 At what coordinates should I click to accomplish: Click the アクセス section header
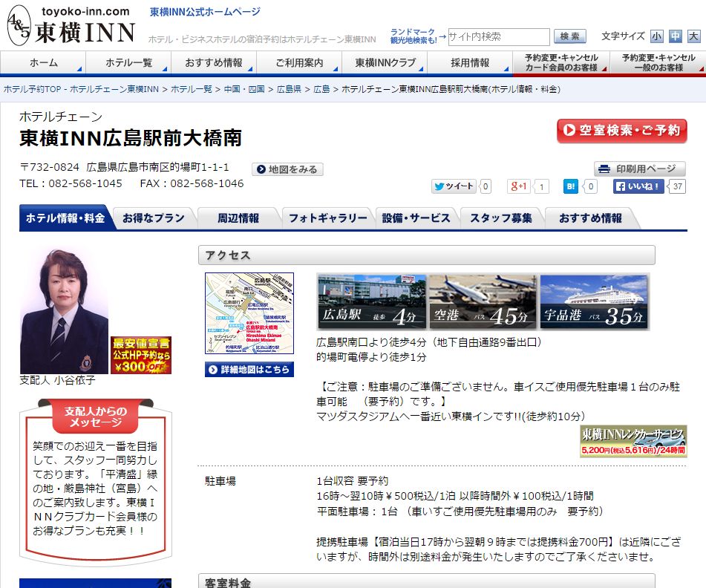(426, 255)
